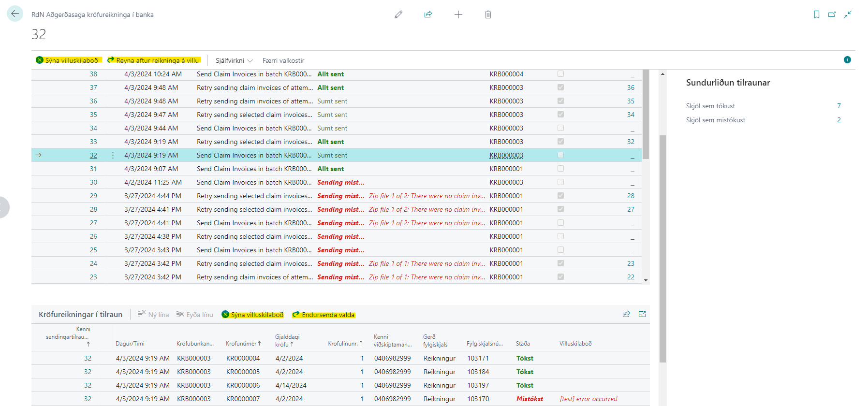
Task: Click the attempts list scroll down arrow
Action: (646, 280)
